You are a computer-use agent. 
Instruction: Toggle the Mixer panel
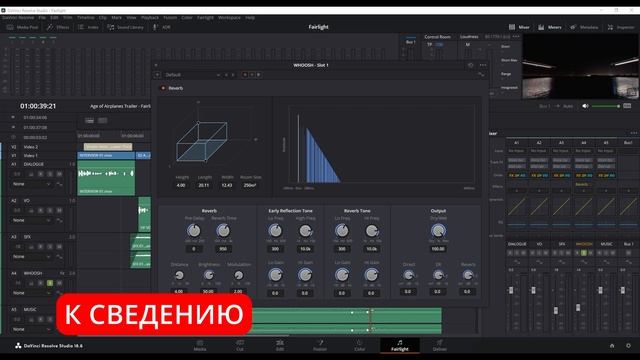click(x=519, y=27)
